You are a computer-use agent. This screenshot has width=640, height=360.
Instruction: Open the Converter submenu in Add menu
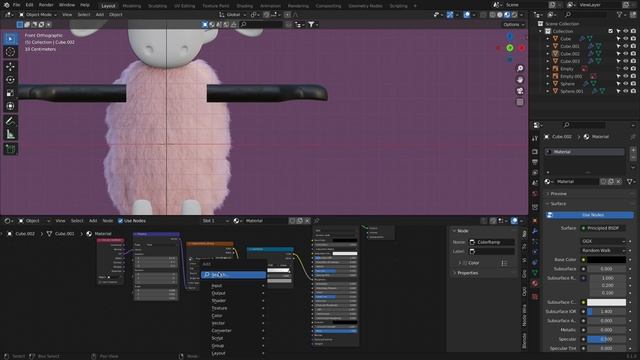point(238,331)
